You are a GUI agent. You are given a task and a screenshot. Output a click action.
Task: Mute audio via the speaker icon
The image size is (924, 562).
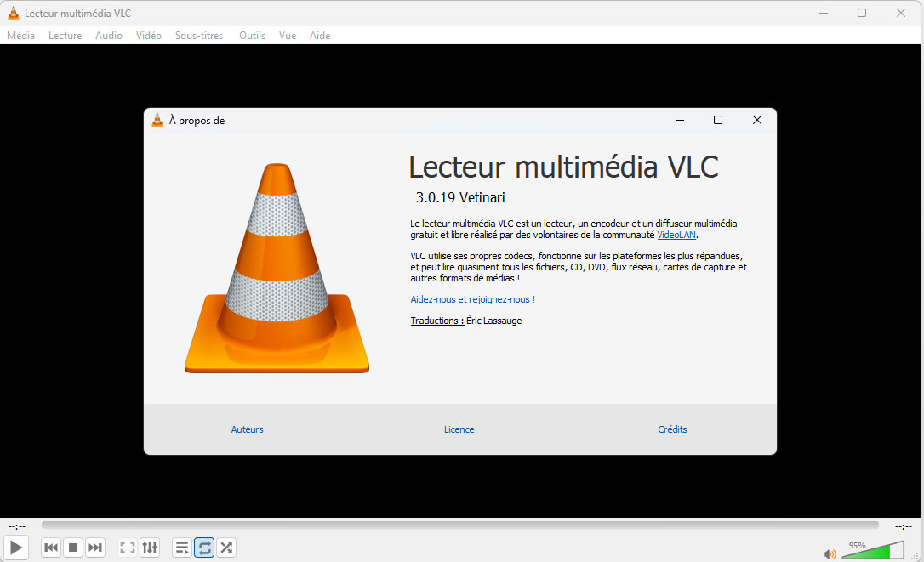pos(830,553)
